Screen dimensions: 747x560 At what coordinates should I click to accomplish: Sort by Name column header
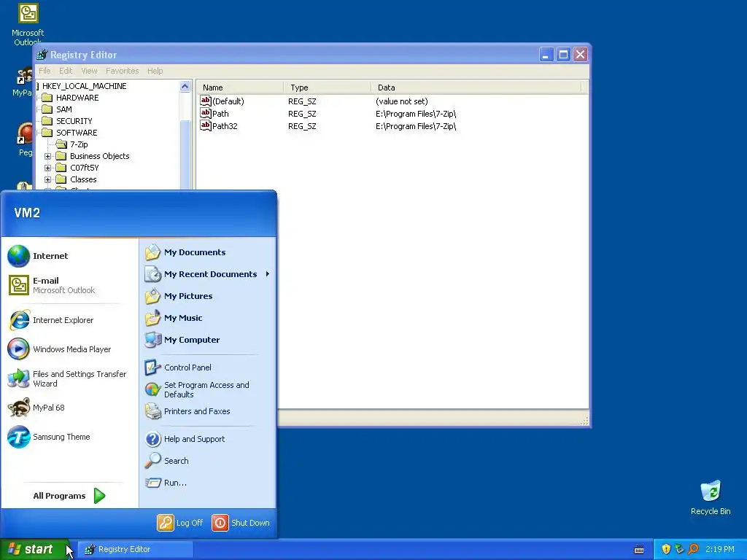pos(239,87)
